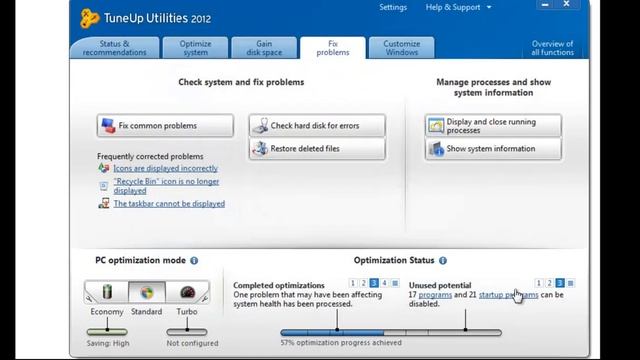
Task: Click the hard disk check icon
Action: pyautogui.click(x=260, y=126)
